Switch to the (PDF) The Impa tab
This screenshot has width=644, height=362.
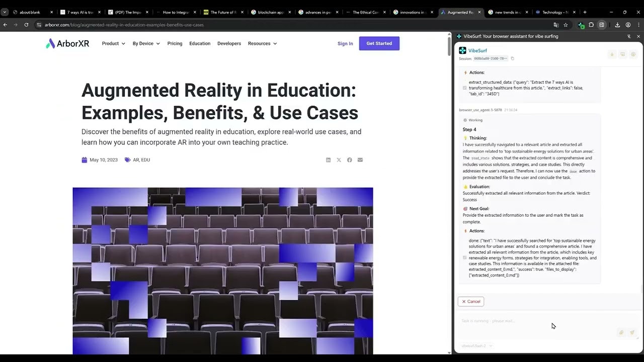coord(127,12)
